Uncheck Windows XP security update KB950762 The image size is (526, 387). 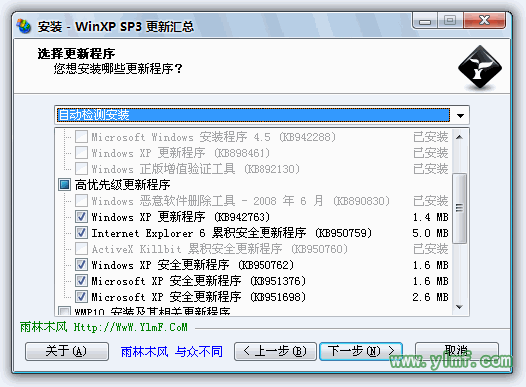pyautogui.click(x=81, y=265)
